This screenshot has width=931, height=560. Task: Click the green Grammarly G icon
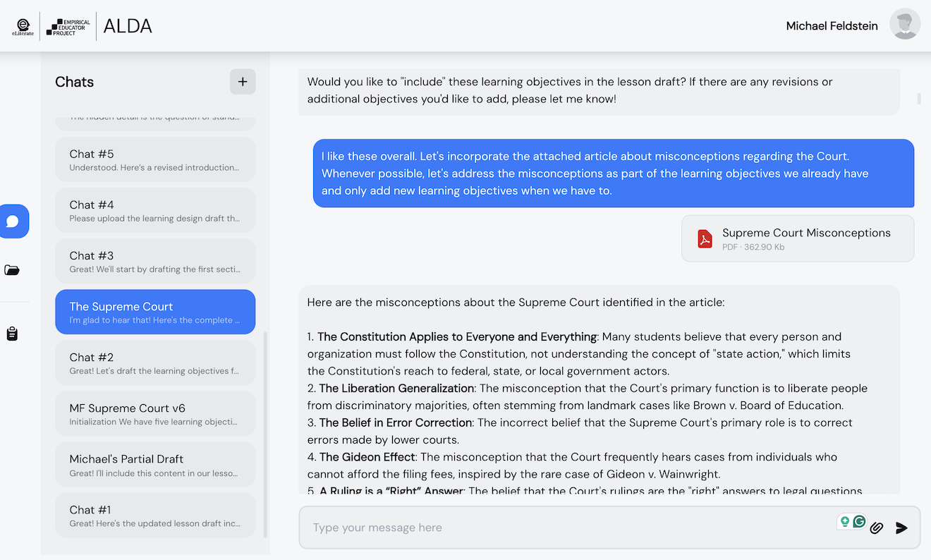pyautogui.click(x=859, y=521)
